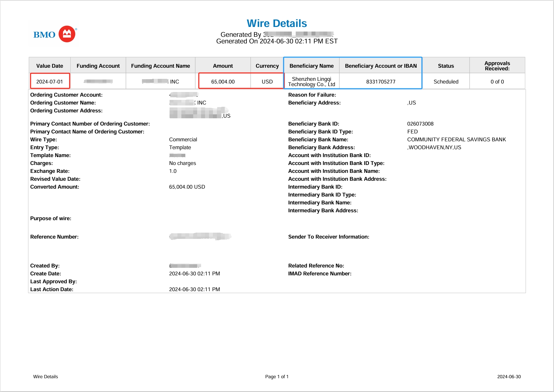This screenshot has height=392, width=554.
Task: Select Shenzhen Lingqi Technology Co., Ltd
Action: [312, 81]
